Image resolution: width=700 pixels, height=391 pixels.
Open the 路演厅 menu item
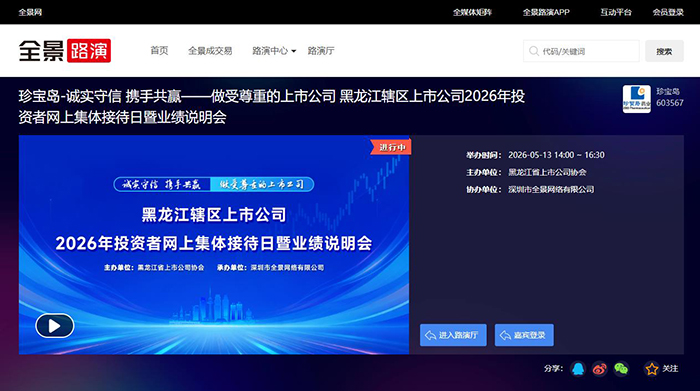coord(321,51)
